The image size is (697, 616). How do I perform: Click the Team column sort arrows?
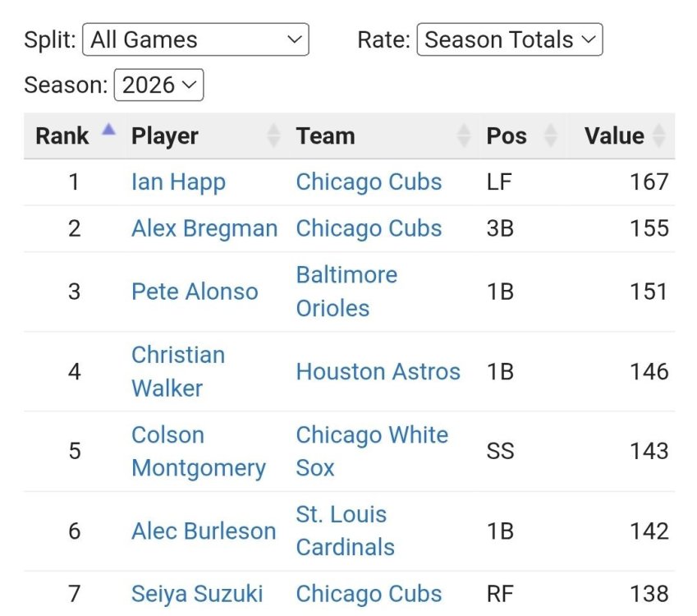pos(464,136)
